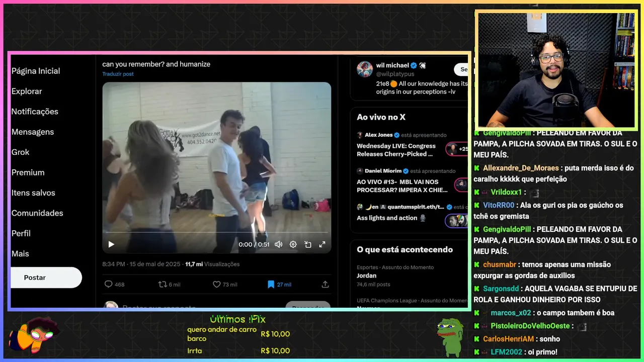Open Allexandre_De_Moraes username in chat
644x362 pixels.
coord(521,168)
